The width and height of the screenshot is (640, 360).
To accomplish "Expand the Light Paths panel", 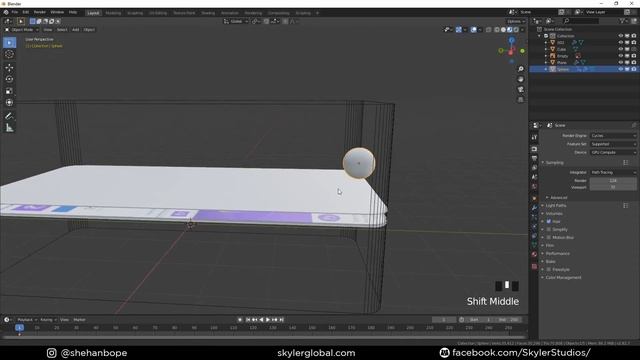I will (556, 206).
